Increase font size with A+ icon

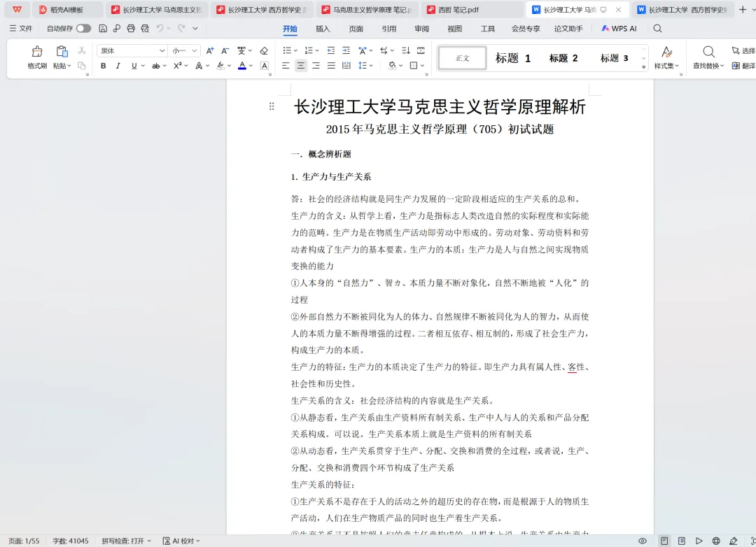tap(210, 50)
